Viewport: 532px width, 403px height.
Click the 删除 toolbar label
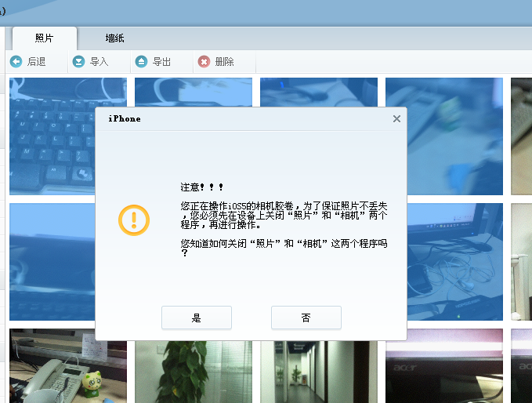(224, 61)
